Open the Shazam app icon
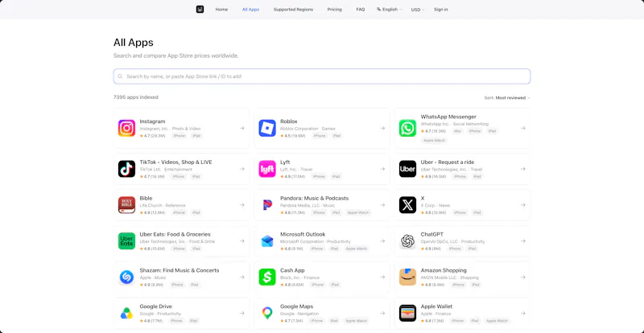 (x=126, y=277)
